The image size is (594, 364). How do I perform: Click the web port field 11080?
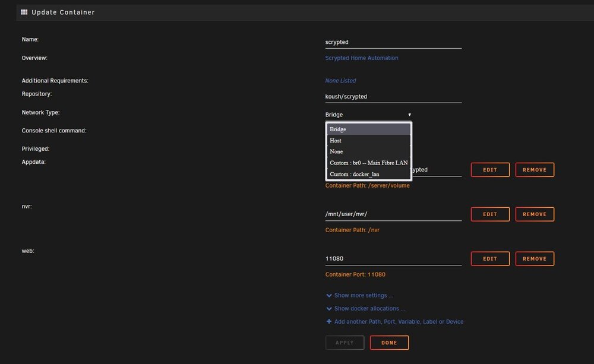point(393,259)
